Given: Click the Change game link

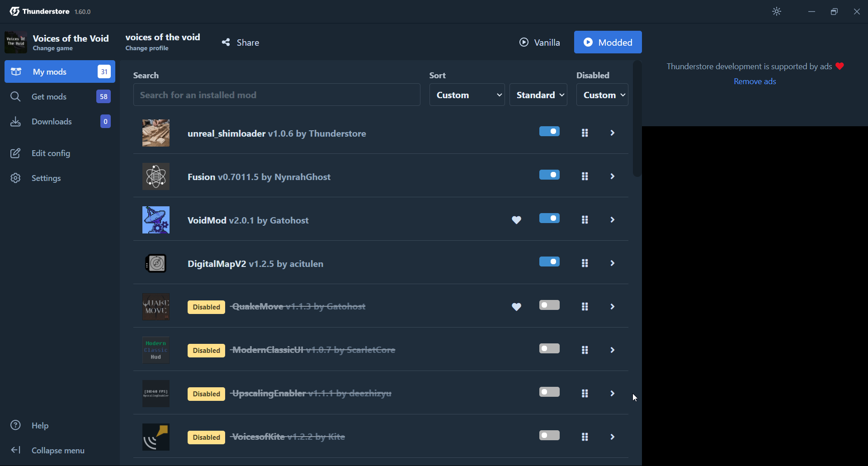Looking at the screenshot, I should (x=53, y=48).
